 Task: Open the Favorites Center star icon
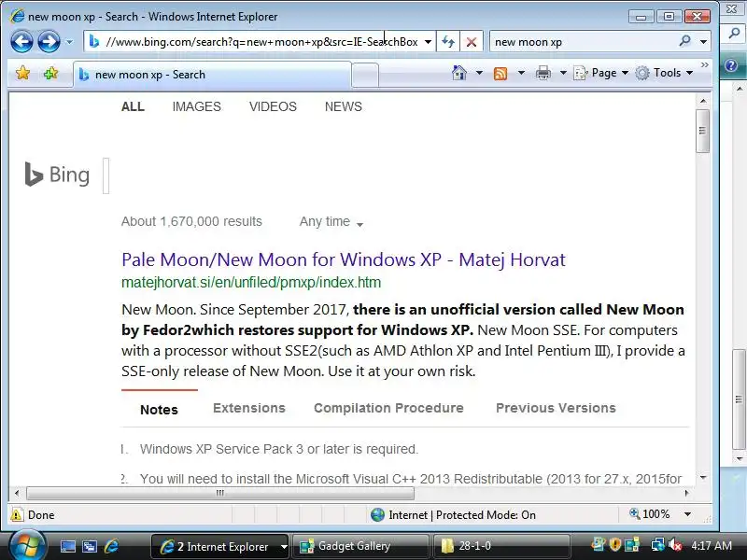click(x=22, y=74)
